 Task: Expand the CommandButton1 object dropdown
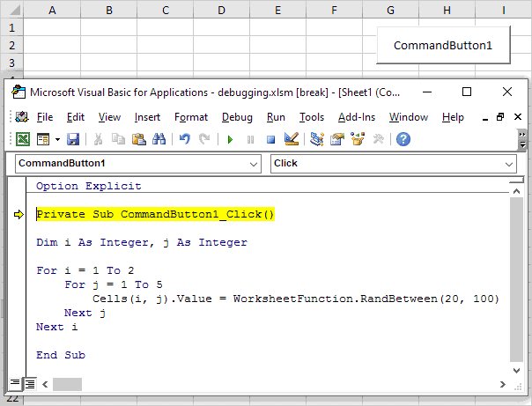[254, 164]
